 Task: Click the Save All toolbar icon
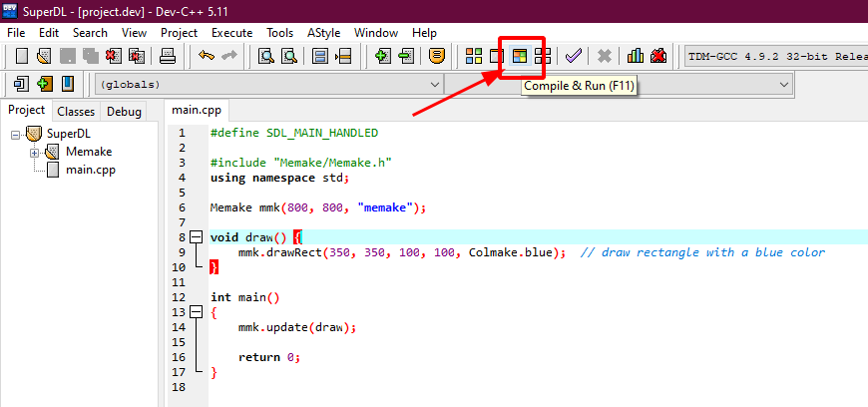90,56
